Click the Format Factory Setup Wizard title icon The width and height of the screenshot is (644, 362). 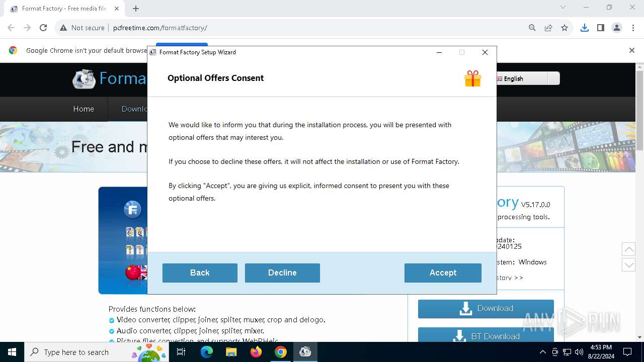153,52
